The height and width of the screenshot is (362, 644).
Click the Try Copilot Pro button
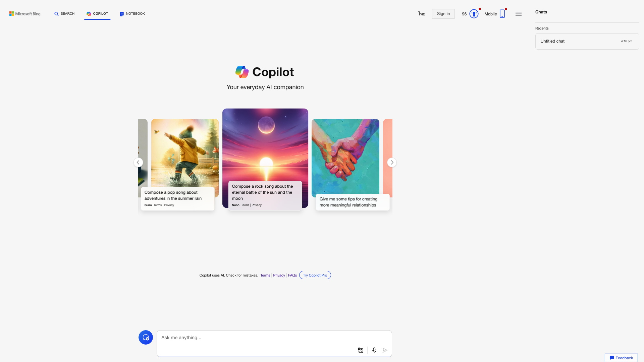pyautogui.click(x=315, y=275)
